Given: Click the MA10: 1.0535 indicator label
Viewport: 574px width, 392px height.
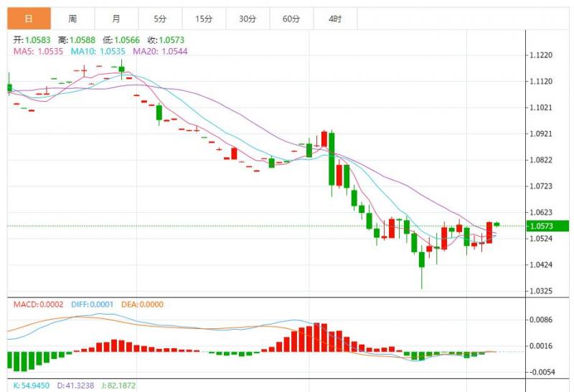Looking at the screenshot, I should [x=98, y=51].
